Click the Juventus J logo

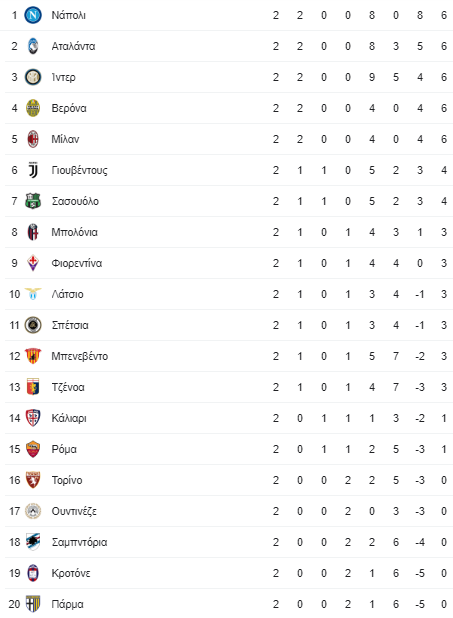[x=33, y=170]
